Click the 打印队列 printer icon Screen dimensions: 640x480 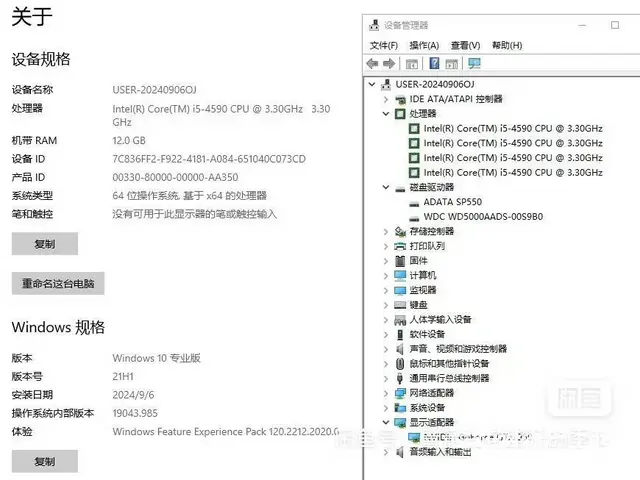click(400, 246)
